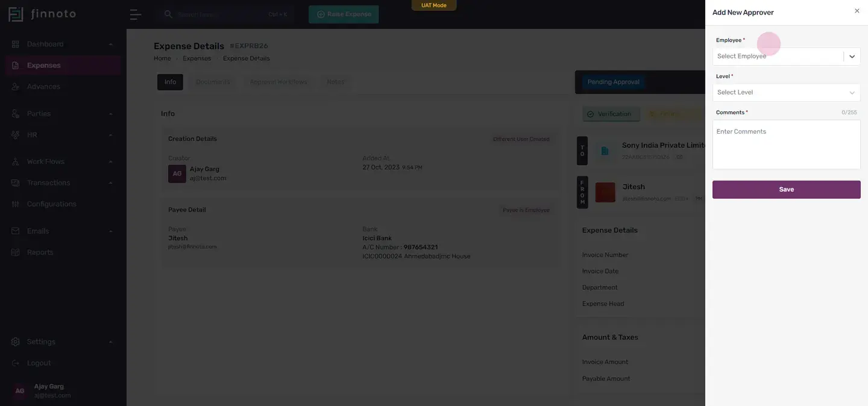868x406 pixels.
Task: Click the AG avatar in sidebar footer
Action: pyautogui.click(x=20, y=391)
